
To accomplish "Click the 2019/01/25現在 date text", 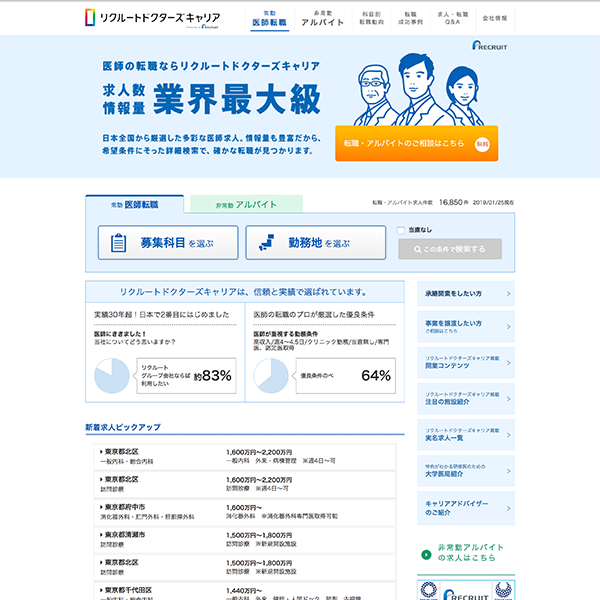I will pyautogui.click(x=493, y=202).
